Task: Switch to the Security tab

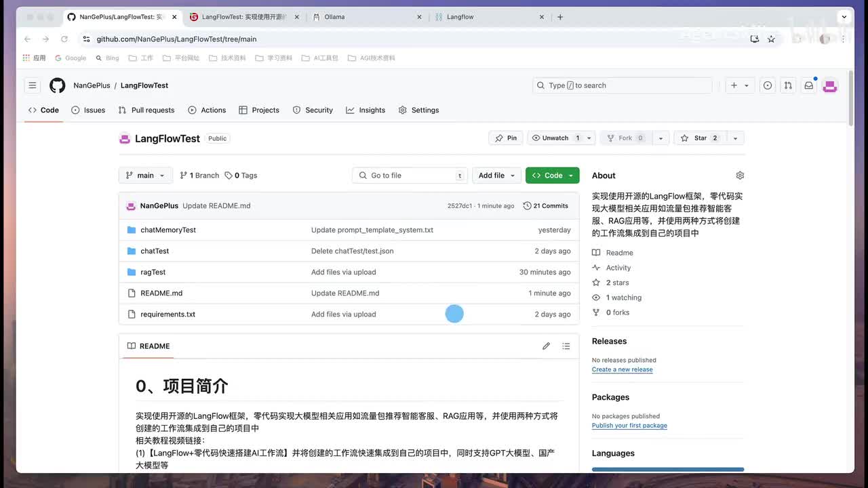Action: (x=313, y=110)
